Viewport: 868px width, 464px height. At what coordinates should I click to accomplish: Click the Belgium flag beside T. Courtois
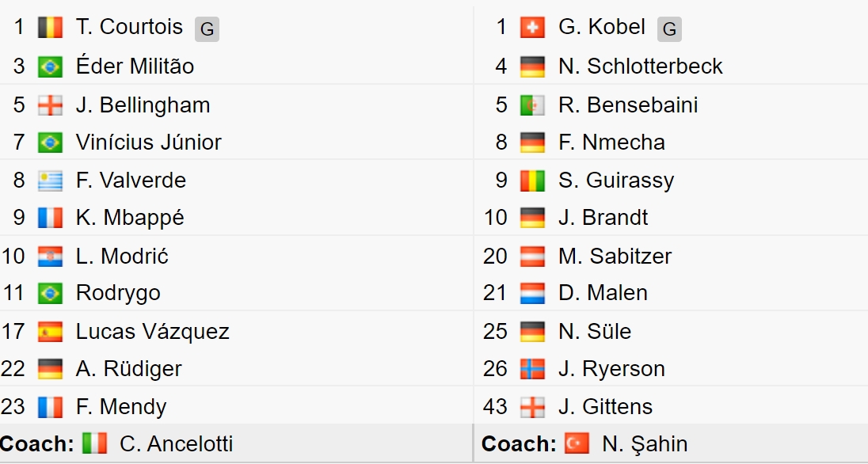(50, 27)
